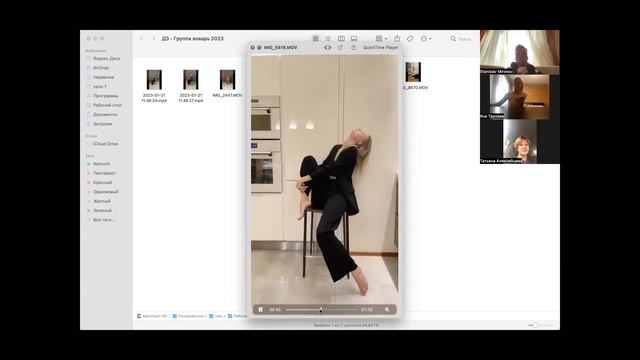Select the IMG_2447.MOV file thumbnail

point(227,80)
